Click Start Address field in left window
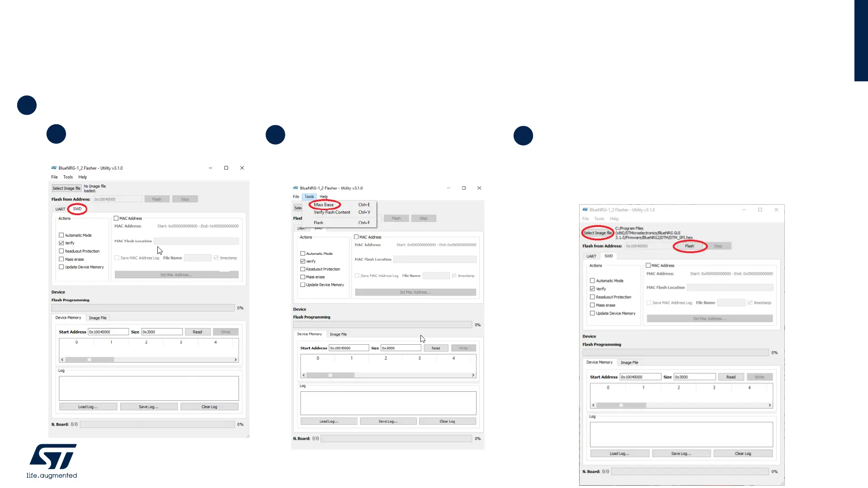The image size is (868, 488). [x=108, y=332]
